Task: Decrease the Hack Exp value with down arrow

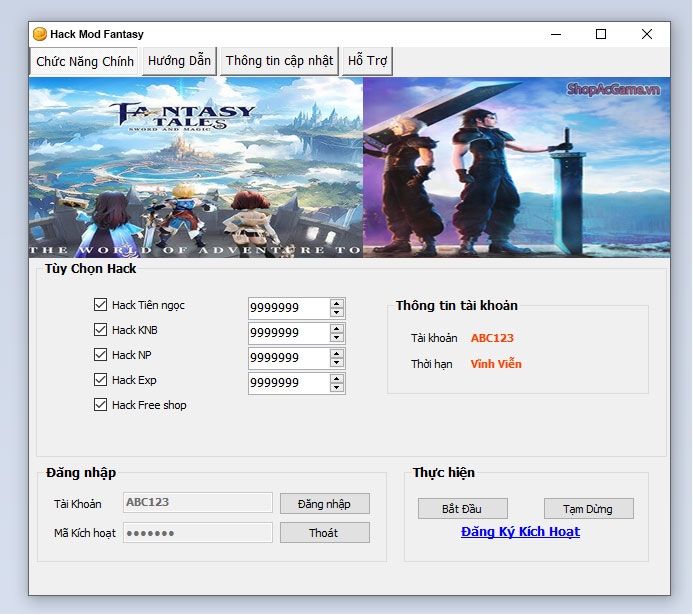Action: tap(337, 388)
